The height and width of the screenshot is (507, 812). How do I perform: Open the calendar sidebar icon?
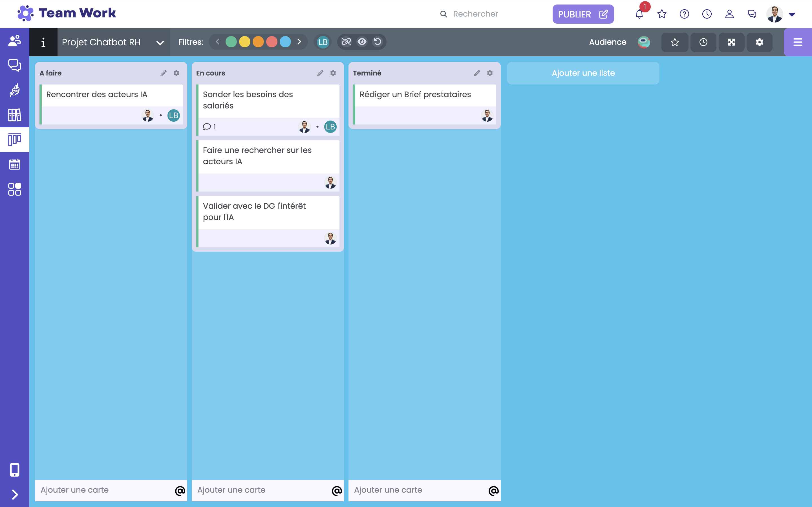14,164
